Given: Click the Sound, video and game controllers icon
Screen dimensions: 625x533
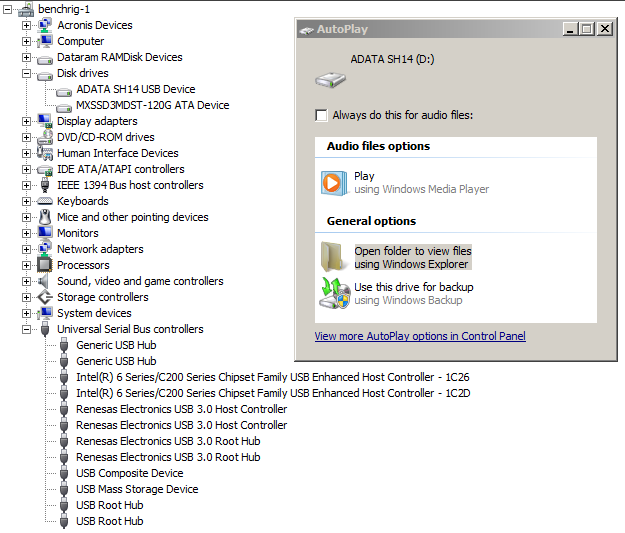Looking at the screenshot, I should (x=45, y=281).
